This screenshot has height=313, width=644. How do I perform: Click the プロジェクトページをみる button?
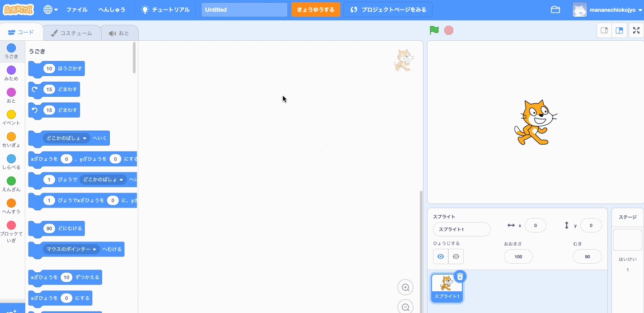387,9
